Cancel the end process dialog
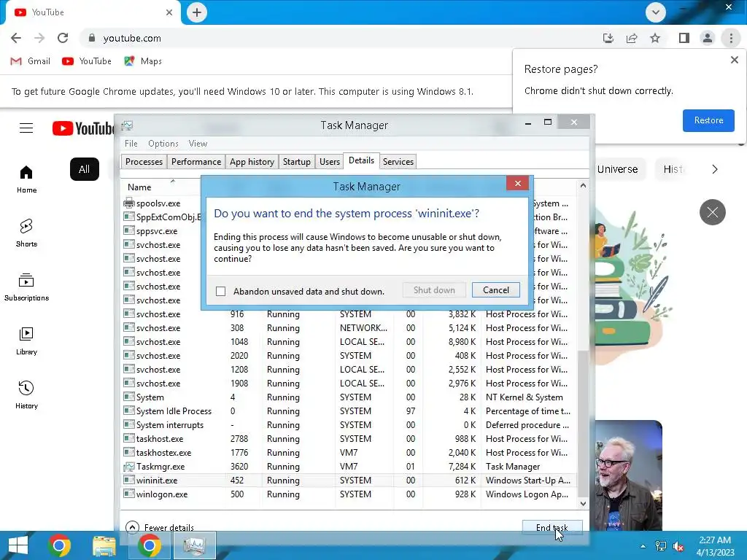 pyautogui.click(x=495, y=290)
